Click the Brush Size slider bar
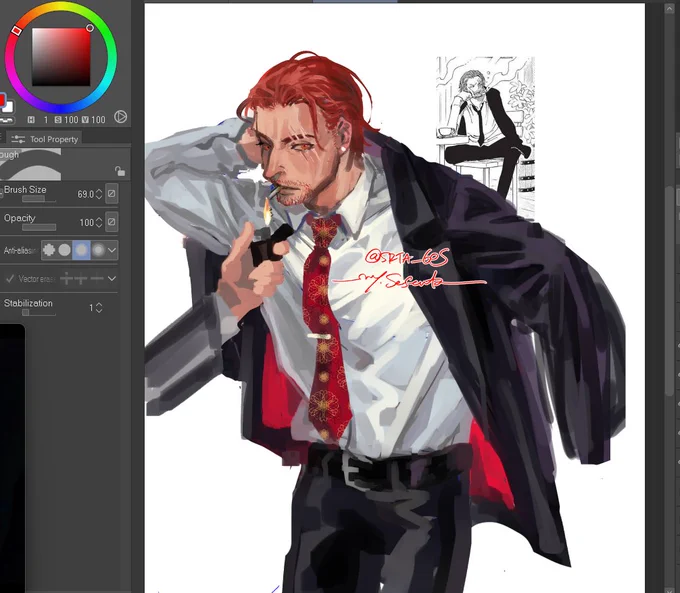Screen dimensions: 680x593 tap(39, 199)
